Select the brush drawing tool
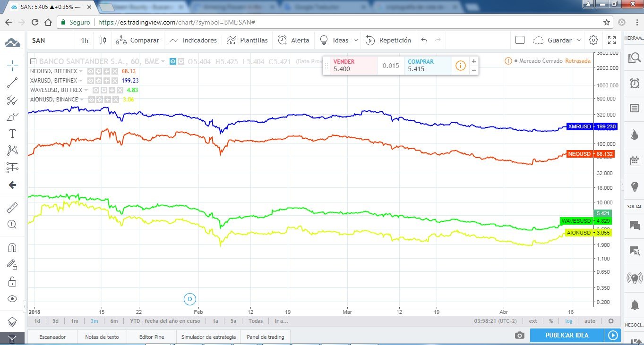 pyautogui.click(x=12, y=117)
